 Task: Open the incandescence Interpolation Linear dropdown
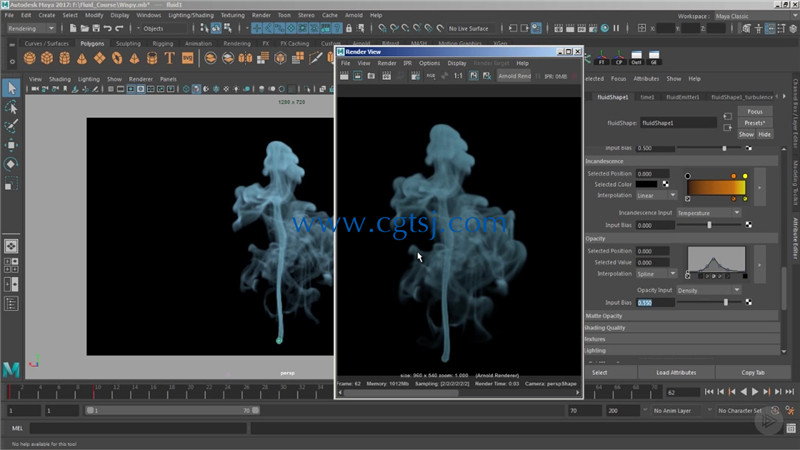(x=656, y=195)
